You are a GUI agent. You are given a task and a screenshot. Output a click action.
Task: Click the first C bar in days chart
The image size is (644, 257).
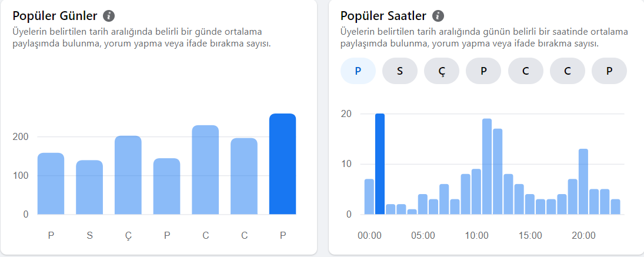205,169
